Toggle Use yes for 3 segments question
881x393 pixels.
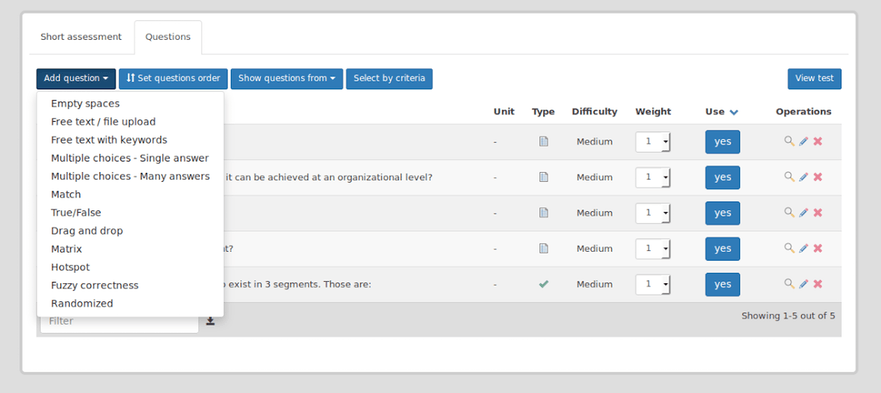(x=723, y=284)
